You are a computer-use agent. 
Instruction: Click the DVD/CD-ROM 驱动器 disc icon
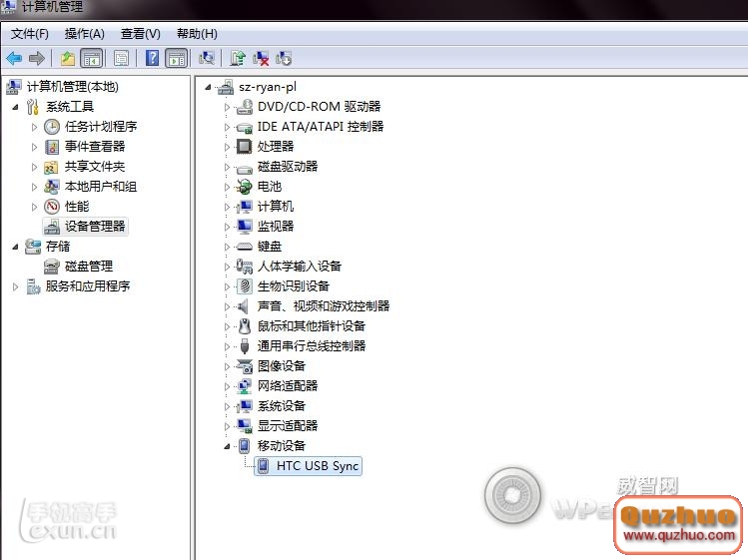245,107
